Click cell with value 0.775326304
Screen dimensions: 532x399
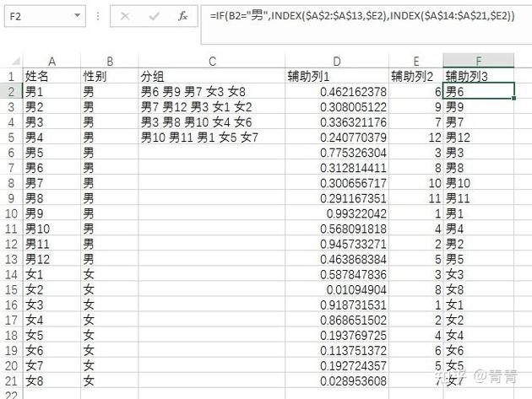click(337, 153)
